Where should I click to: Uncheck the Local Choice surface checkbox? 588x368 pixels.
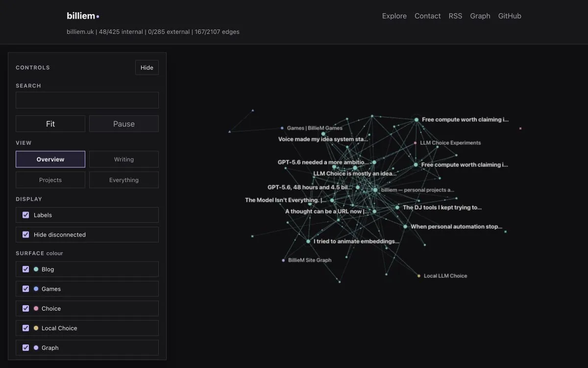[x=26, y=328]
